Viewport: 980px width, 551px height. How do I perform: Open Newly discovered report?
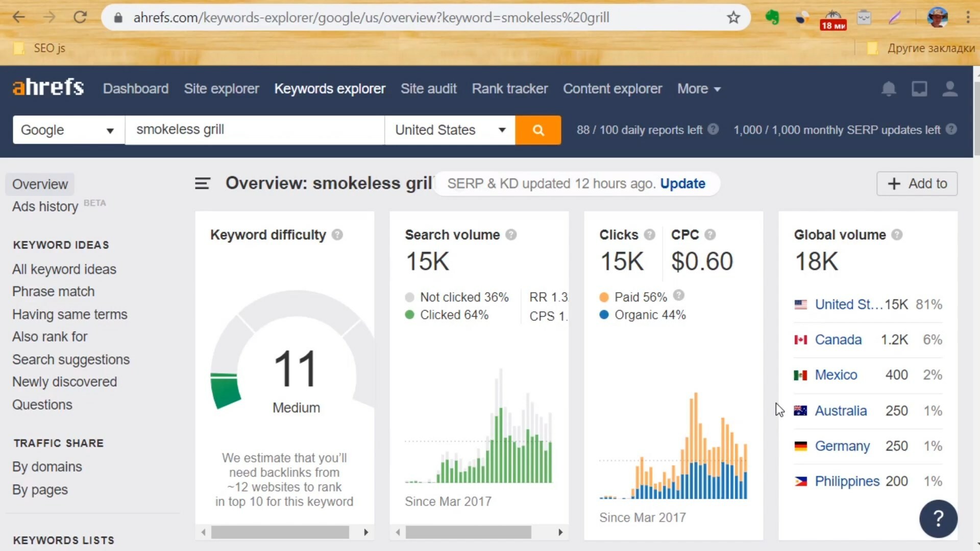tap(65, 382)
